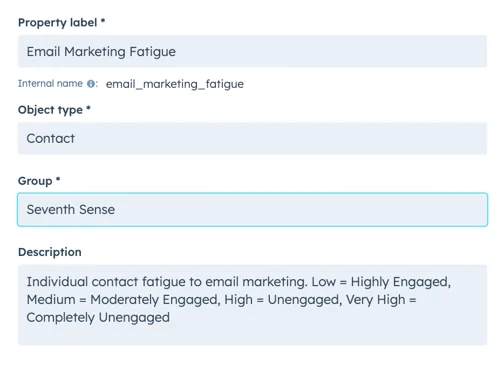
Task: Click the Internal name link text
Action: [x=50, y=83]
